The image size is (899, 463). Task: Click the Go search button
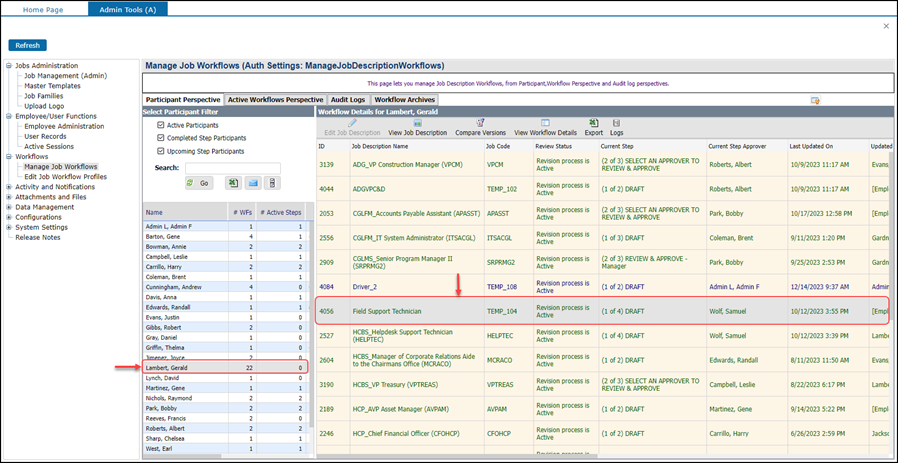(x=199, y=183)
